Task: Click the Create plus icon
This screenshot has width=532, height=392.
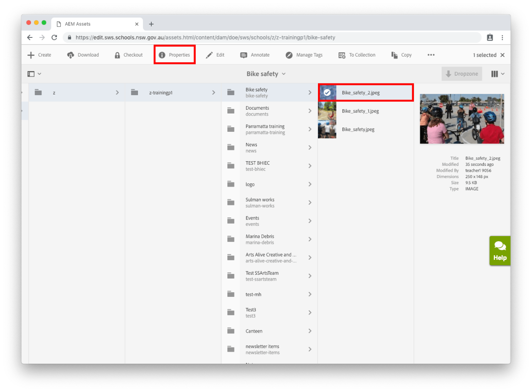Action: pos(31,55)
